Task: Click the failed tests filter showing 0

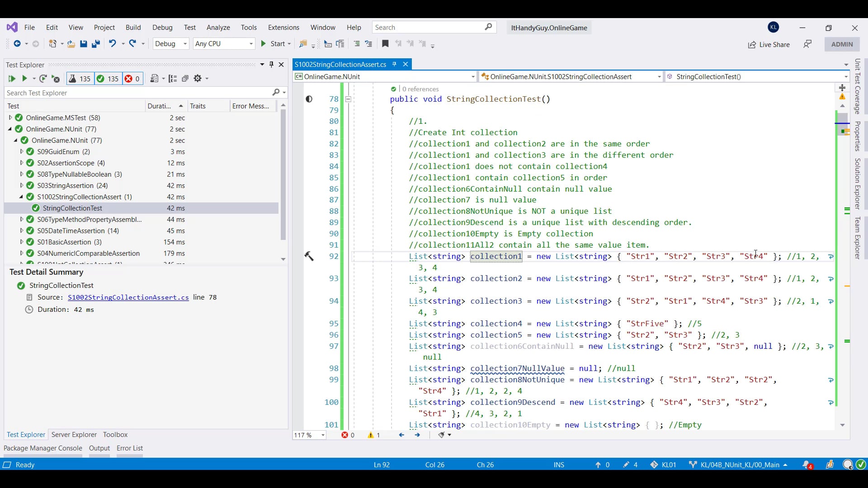Action: click(x=132, y=79)
